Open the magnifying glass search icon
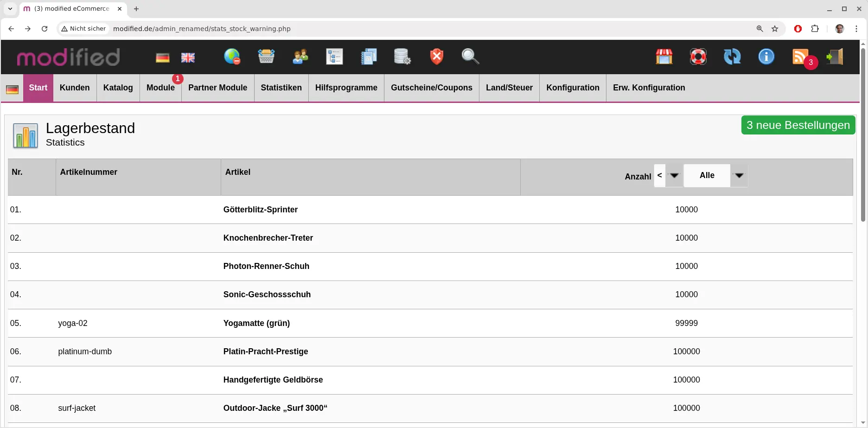The width and height of the screenshot is (868, 428). point(470,57)
